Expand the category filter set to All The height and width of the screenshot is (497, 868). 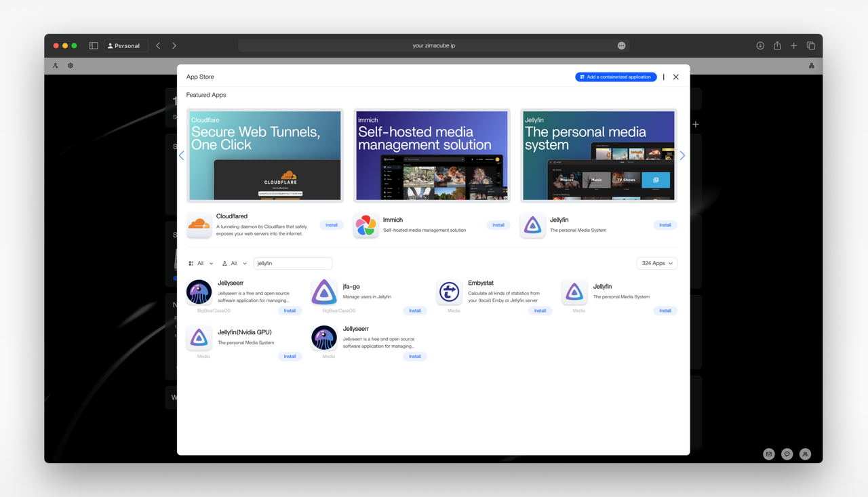201,263
